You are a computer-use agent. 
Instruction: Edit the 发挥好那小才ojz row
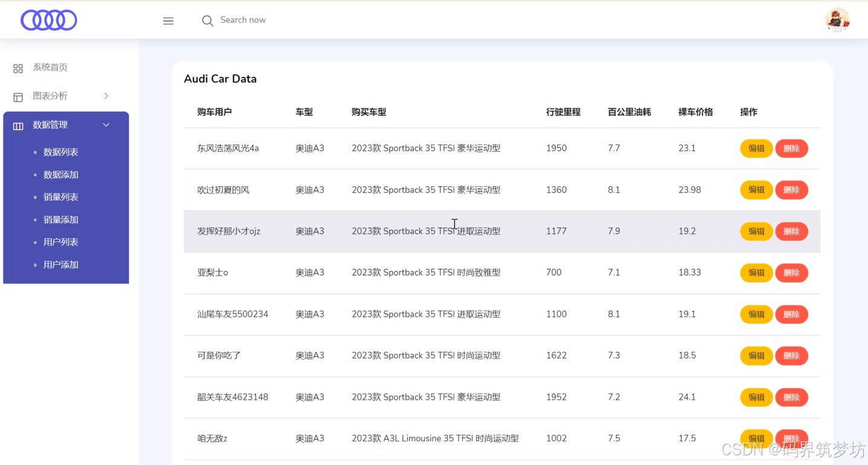[756, 231]
